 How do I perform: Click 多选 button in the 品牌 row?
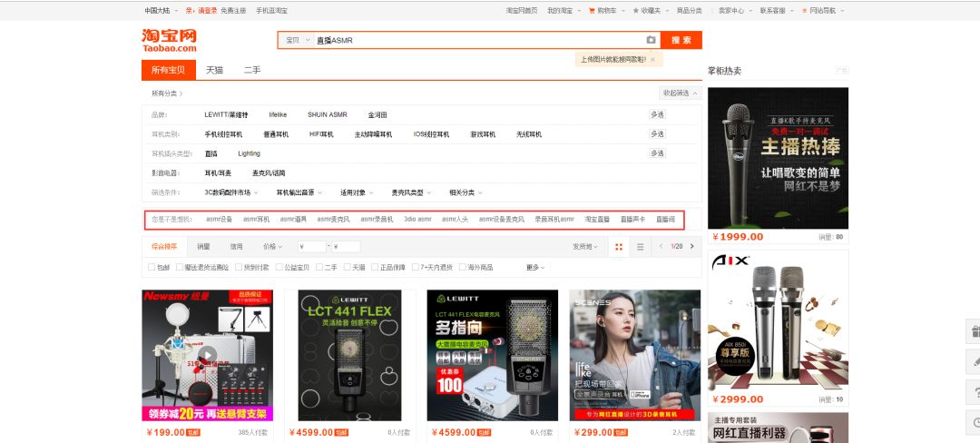[x=657, y=114]
